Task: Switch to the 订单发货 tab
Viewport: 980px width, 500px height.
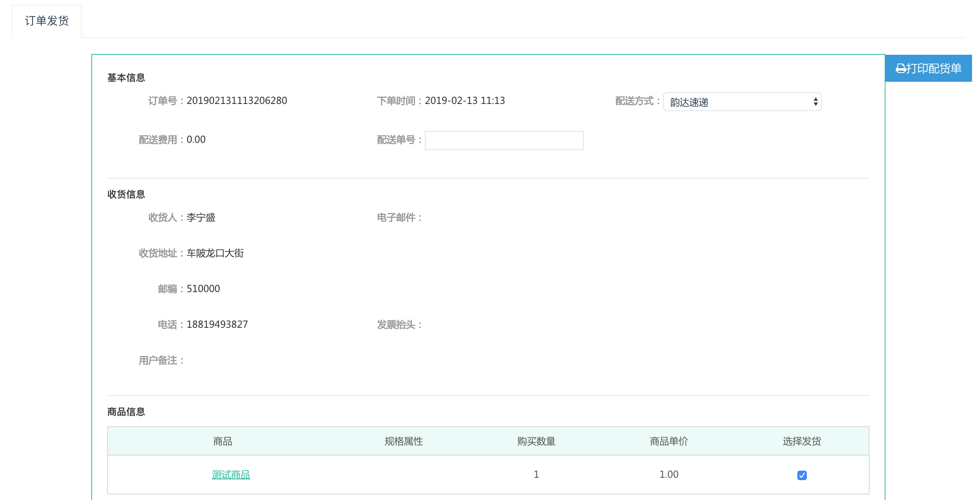Action: coord(47,21)
